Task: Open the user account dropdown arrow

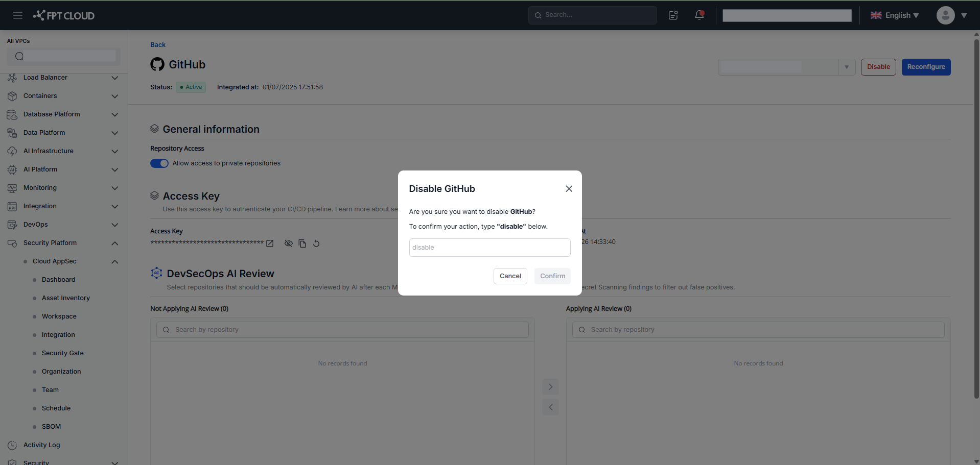Action: [964, 15]
